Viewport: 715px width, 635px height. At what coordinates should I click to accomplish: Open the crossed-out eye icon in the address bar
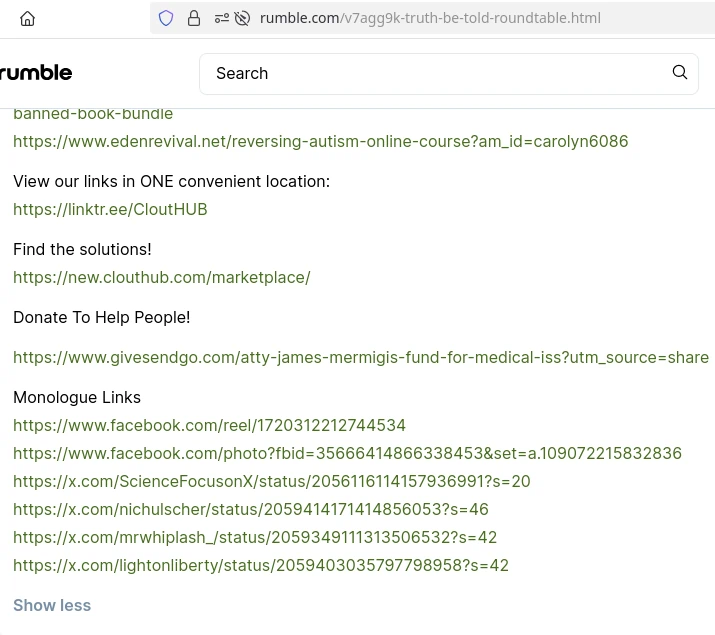pos(242,18)
